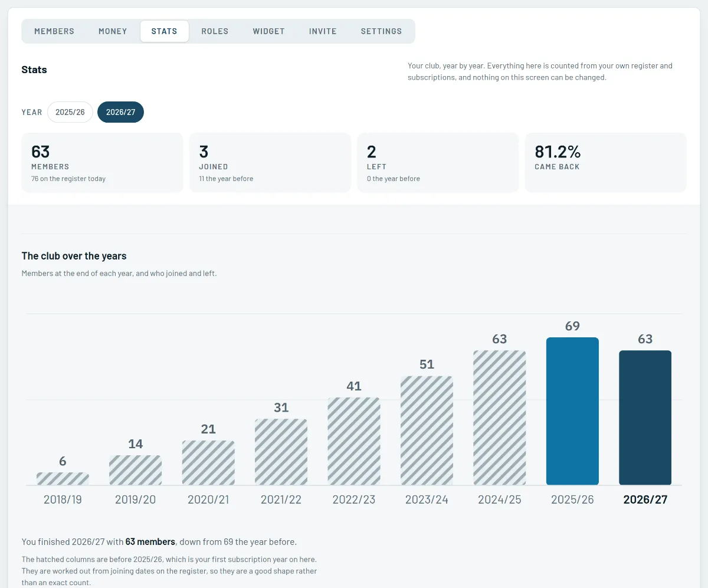
Task: Click the value 69 above the chart bar
Action: pos(572,326)
